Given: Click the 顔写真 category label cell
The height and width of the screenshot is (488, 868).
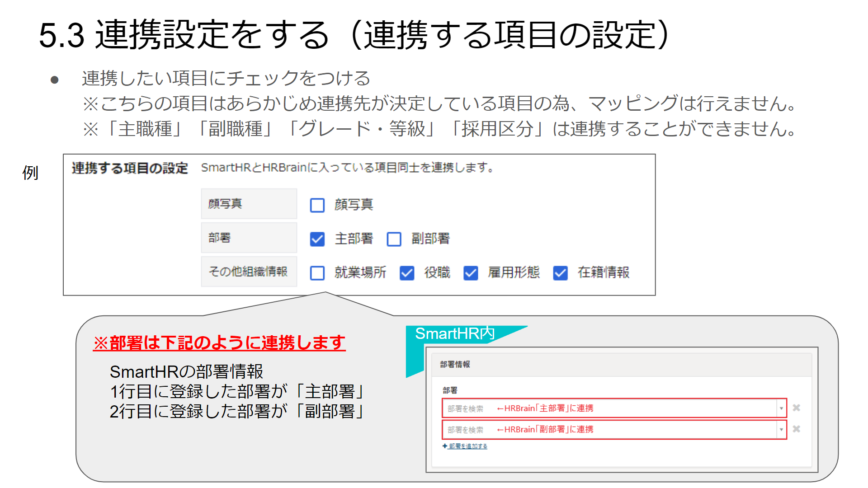Looking at the screenshot, I should tap(249, 204).
